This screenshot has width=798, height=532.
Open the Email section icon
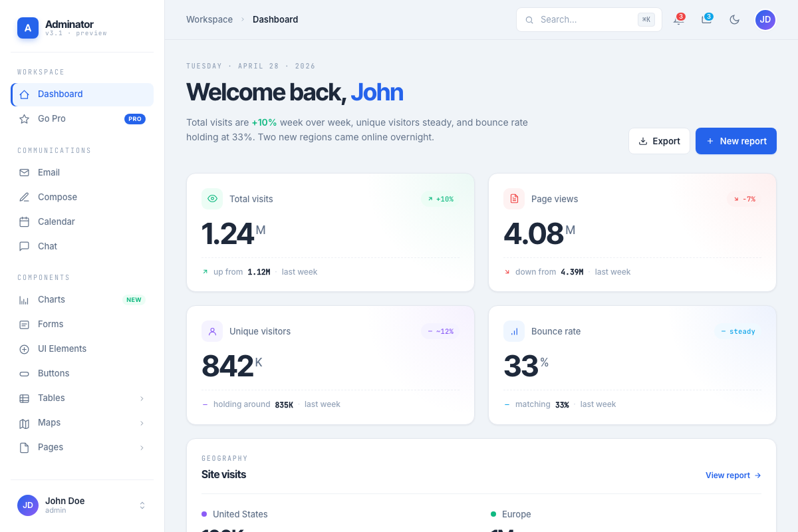coord(24,172)
